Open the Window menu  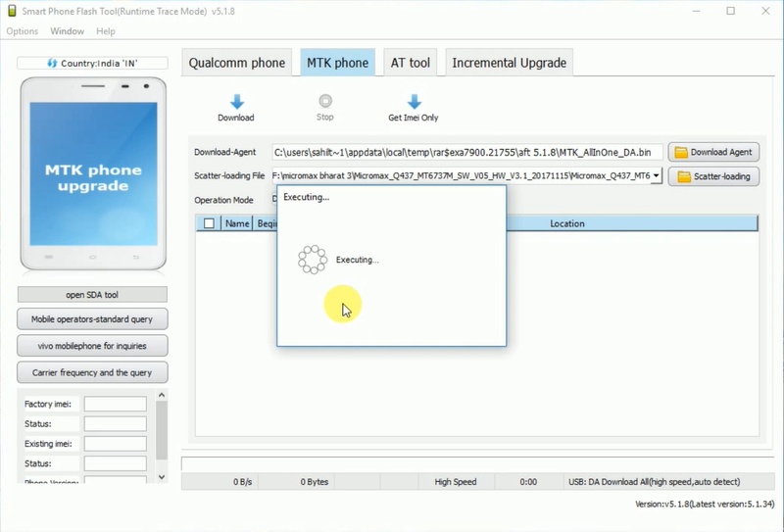[x=67, y=31]
